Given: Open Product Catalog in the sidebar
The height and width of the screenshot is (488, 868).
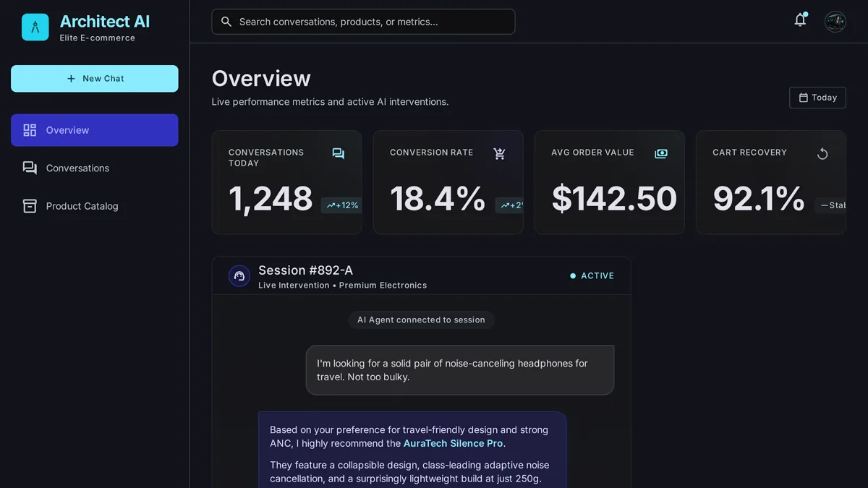Looking at the screenshot, I should coord(95,206).
